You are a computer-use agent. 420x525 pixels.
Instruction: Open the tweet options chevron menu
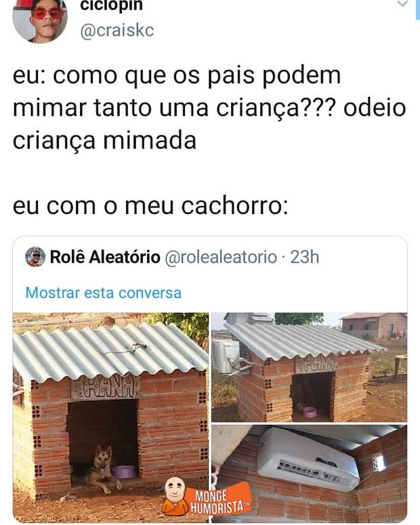(x=402, y=4)
